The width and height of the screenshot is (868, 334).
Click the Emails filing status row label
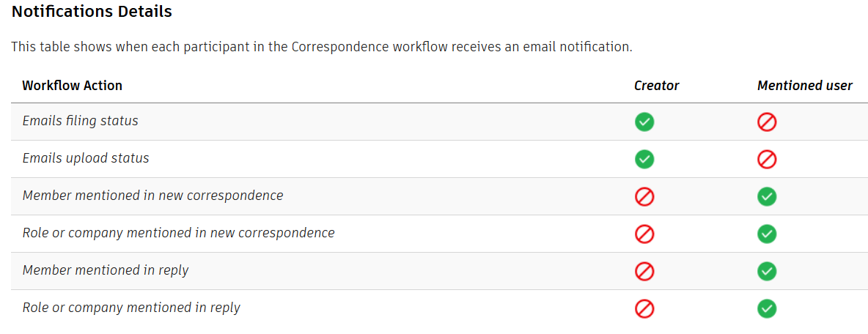tap(80, 121)
